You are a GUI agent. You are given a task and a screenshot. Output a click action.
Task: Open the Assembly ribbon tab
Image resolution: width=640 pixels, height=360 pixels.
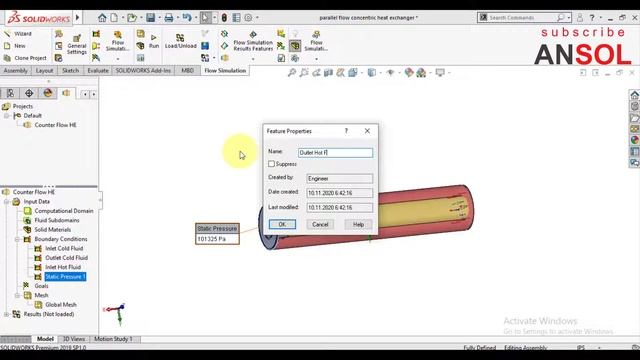pos(16,71)
